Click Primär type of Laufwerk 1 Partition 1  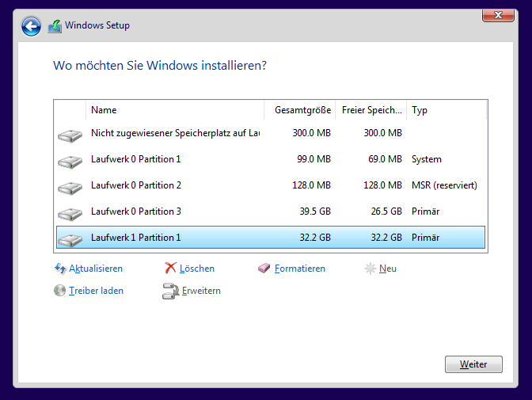tap(425, 238)
